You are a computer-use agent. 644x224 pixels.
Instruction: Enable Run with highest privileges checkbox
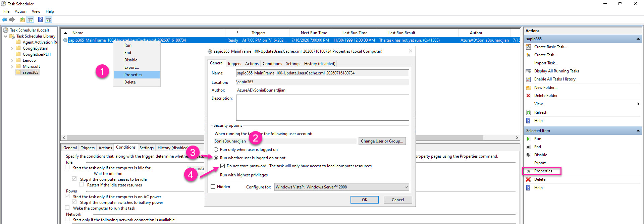[x=216, y=175]
